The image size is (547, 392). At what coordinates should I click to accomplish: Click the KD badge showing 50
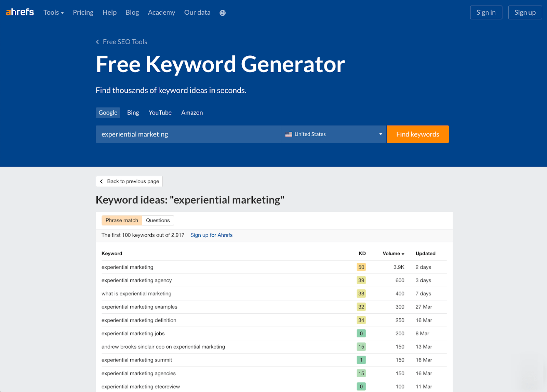point(361,267)
